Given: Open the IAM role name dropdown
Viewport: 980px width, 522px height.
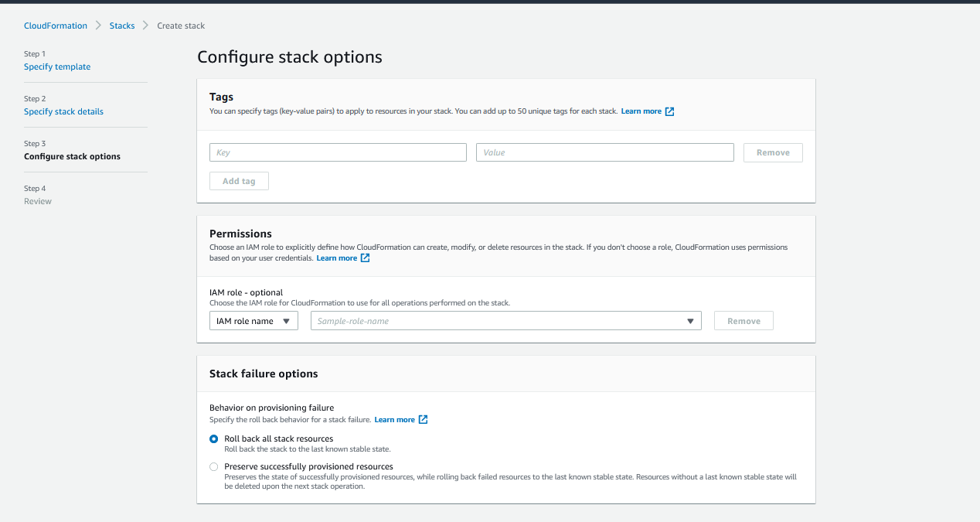Looking at the screenshot, I should tap(254, 321).
